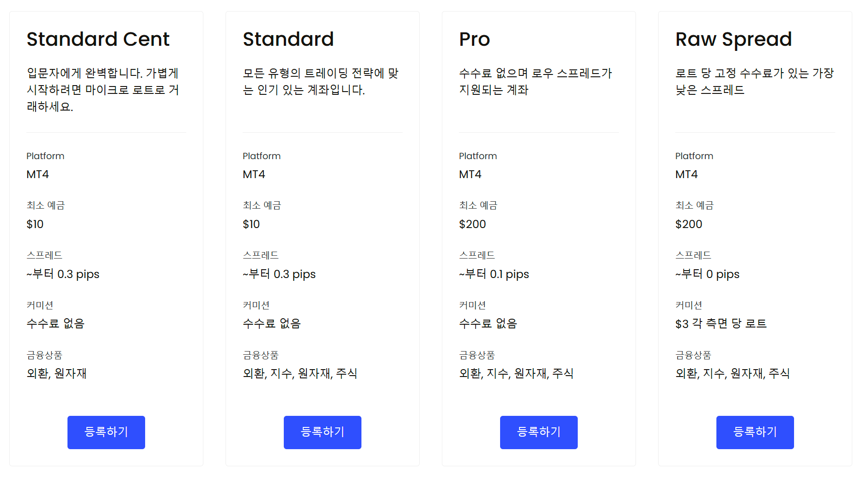Click the $3 각 측면 당 로트 commission text

point(721,324)
